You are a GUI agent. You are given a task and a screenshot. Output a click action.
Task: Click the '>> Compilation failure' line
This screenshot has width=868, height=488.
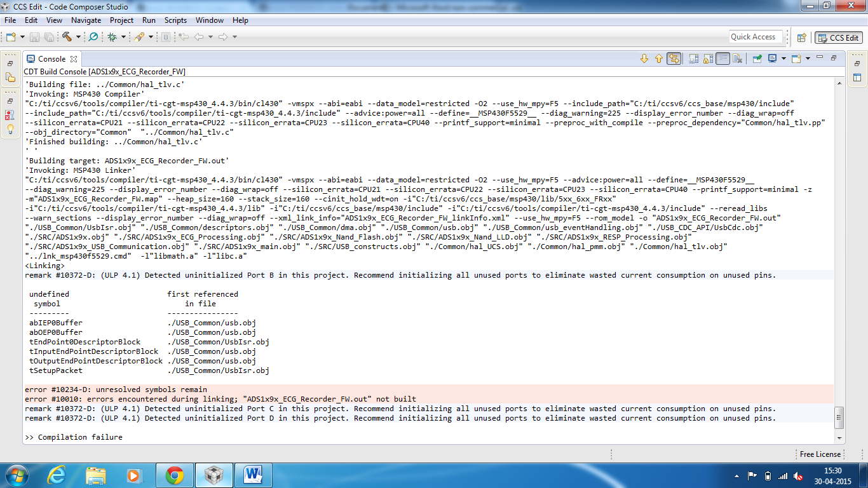pos(74,437)
